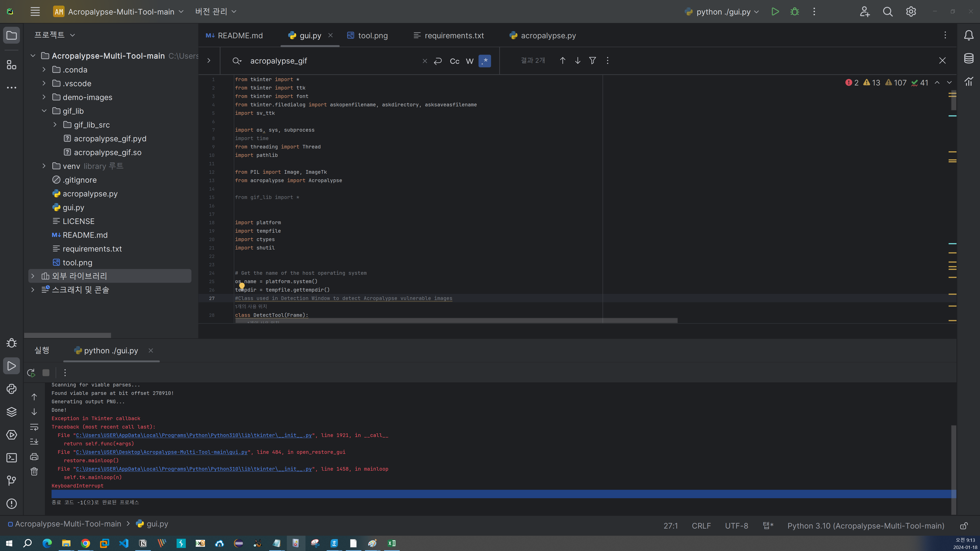The image size is (980, 551).
Task: Open the Database tool window icon
Action: (969, 58)
